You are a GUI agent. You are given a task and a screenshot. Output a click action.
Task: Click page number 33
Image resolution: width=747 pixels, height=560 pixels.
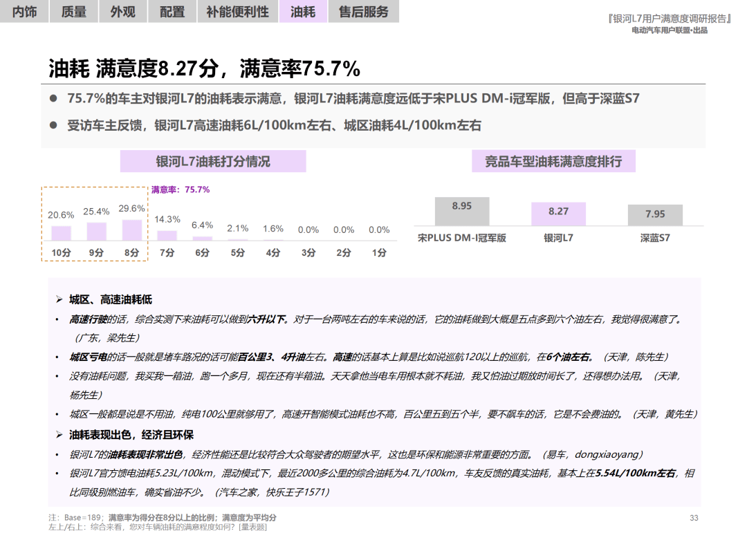[694, 518]
